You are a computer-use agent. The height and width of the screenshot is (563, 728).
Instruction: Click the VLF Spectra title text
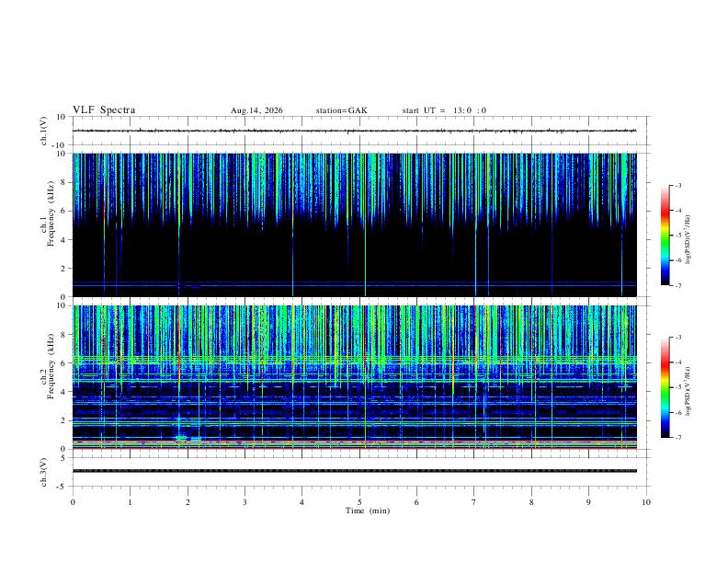104,110
